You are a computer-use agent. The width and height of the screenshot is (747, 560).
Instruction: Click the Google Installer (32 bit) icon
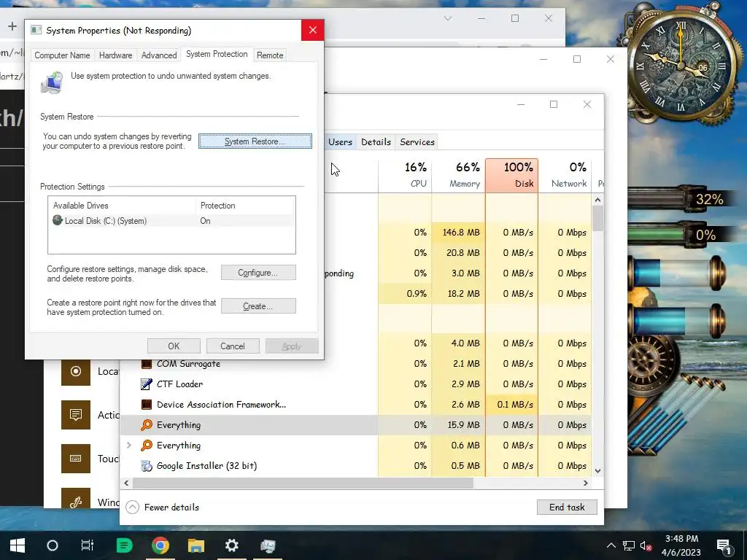tap(147, 466)
